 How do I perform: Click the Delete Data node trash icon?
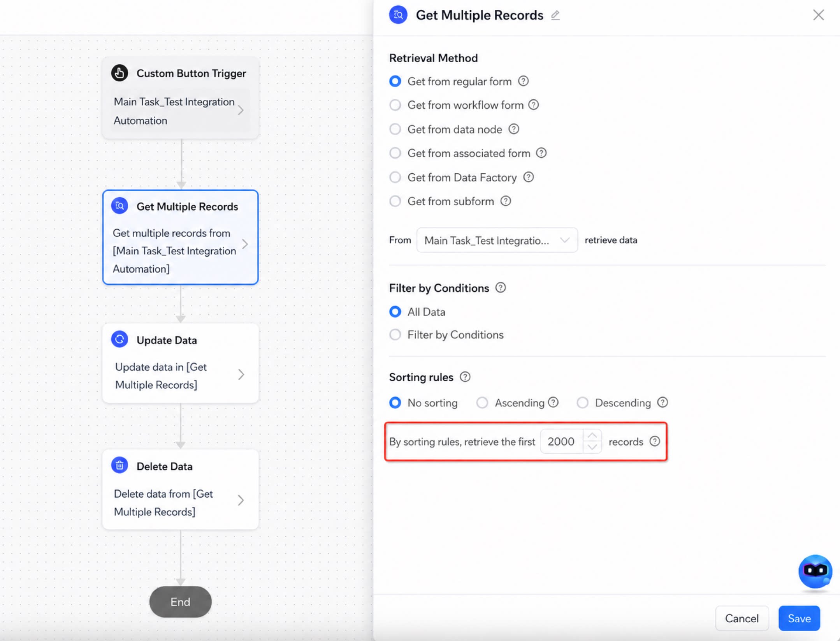pos(119,465)
